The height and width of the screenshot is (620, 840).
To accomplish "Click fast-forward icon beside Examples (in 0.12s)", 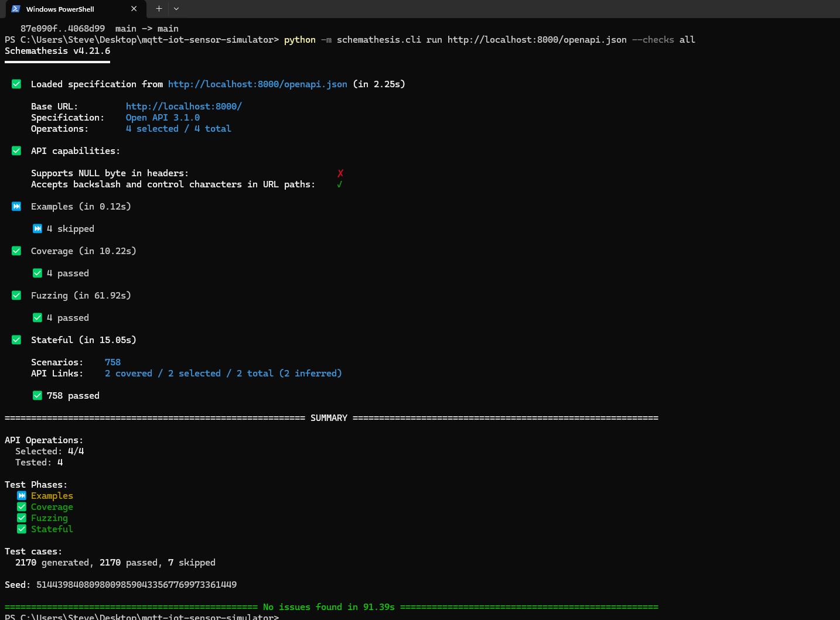I will coord(16,207).
